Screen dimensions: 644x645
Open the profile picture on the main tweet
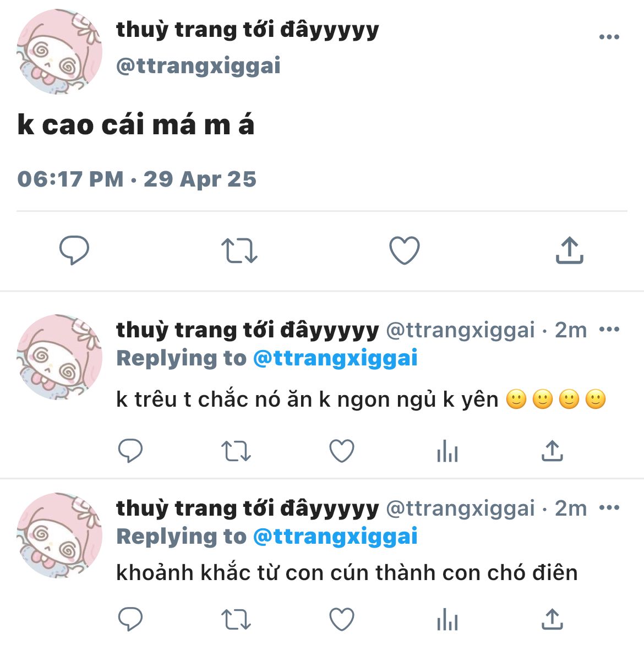coord(59,51)
